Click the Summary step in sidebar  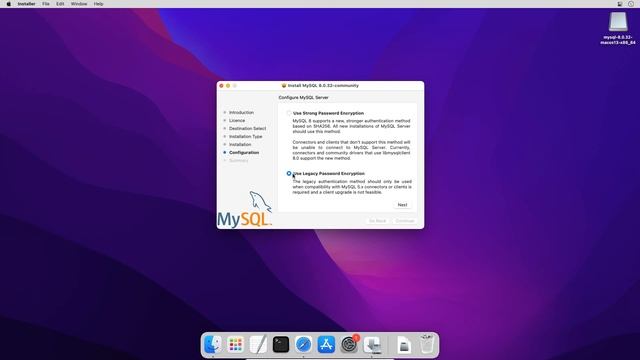(x=238, y=160)
